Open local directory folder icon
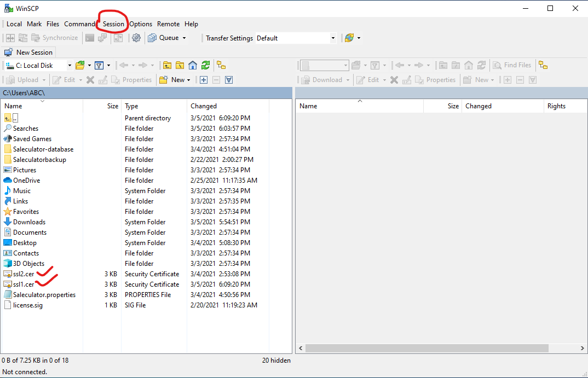588x378 pixels. (x=80, y=66)
